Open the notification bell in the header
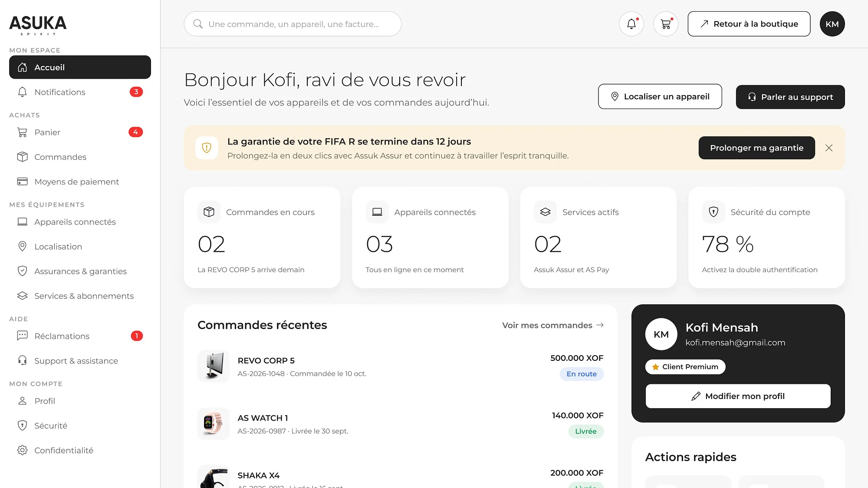Screen dimensions: 868x488 click(x=631, y=24)
